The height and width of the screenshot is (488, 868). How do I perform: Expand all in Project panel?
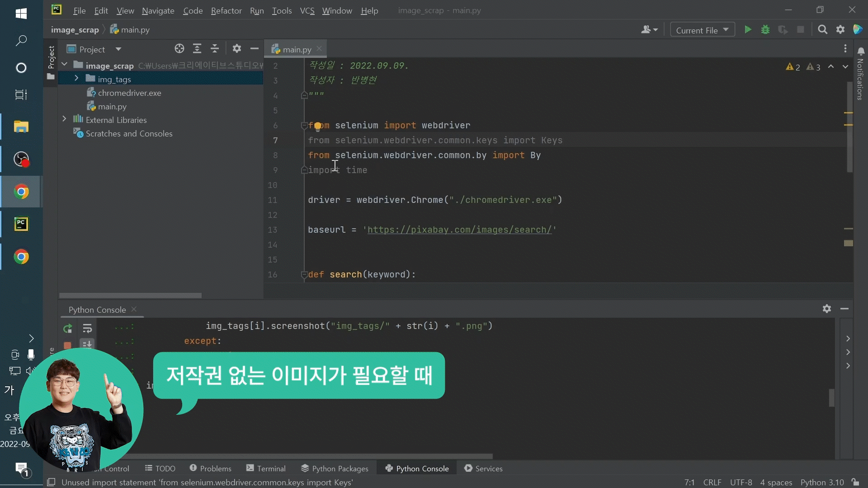197,49
